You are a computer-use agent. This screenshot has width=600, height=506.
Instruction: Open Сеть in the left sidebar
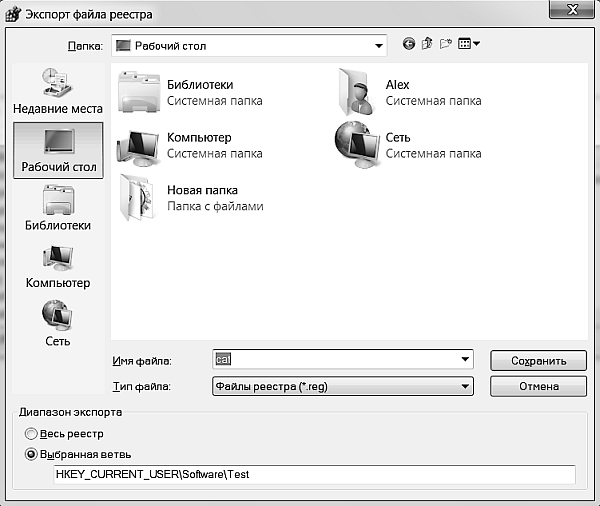point(57,324)
